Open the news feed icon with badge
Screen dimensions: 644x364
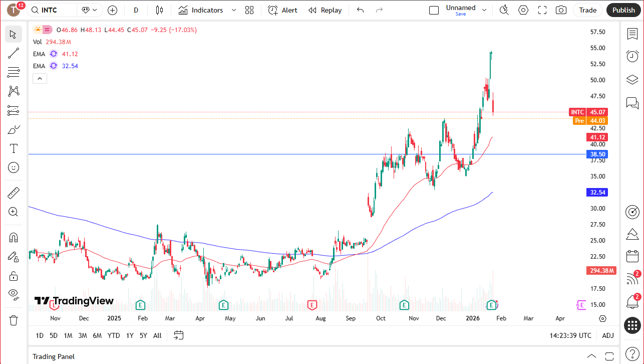632,279
